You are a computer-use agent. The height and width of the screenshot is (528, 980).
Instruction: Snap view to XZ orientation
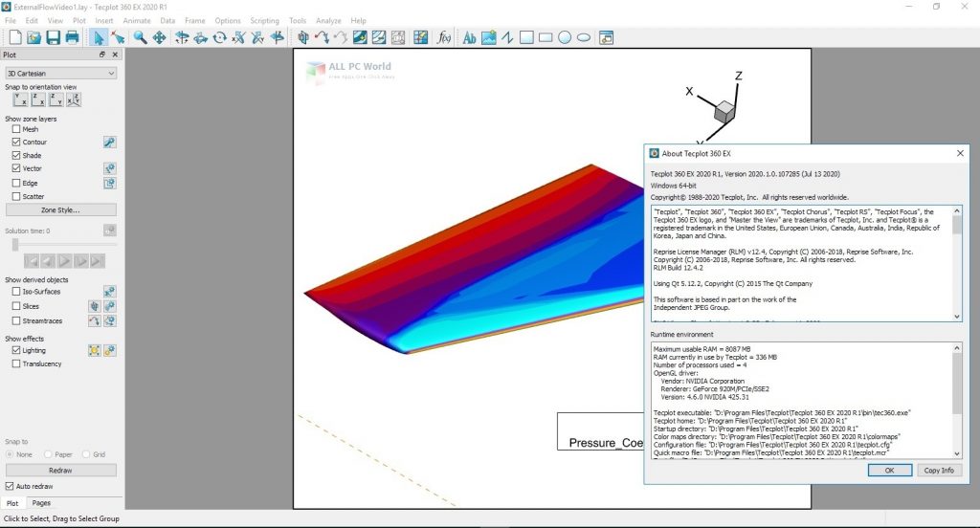[x=38, y=99]
